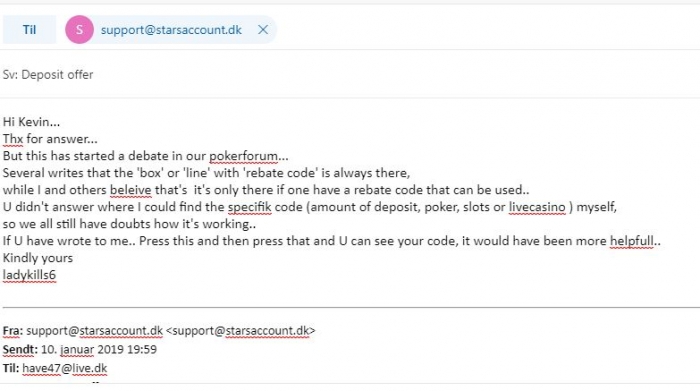
Task: Click the underlined word 'livecasino'
Action: coord(537,207)
